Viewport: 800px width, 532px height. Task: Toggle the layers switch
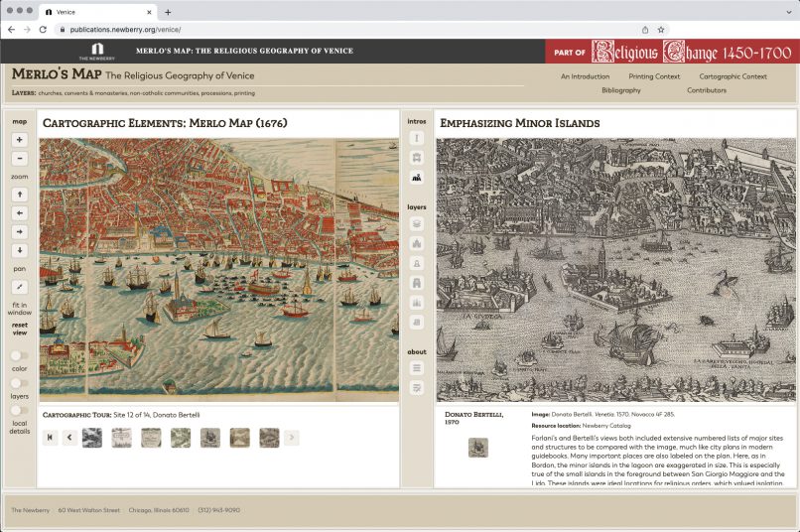pyautogui.click(x=18, y=383)
